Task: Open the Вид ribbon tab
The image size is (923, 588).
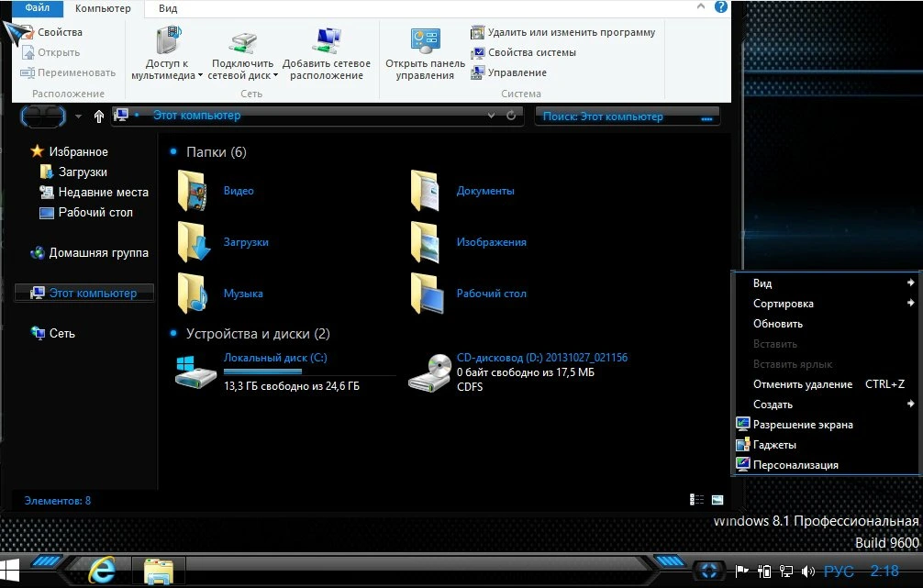Action: click(x=168, y=8)
